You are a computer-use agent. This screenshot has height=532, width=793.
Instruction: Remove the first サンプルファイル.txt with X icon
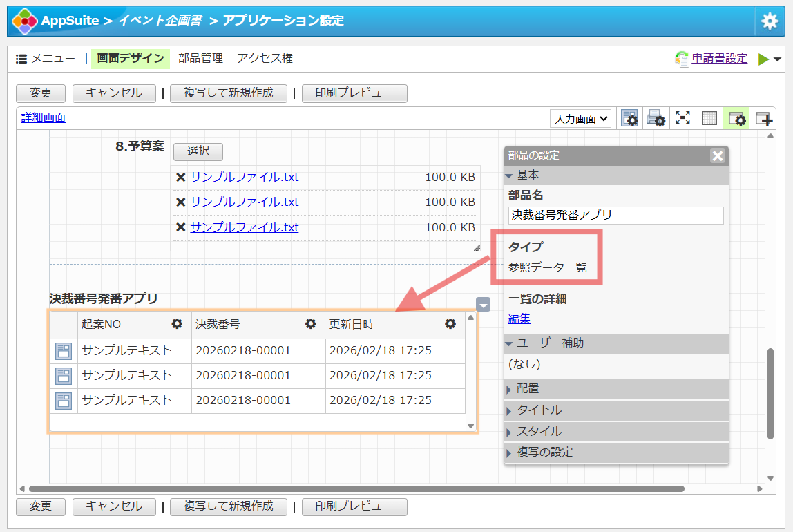tap(180, 177)
